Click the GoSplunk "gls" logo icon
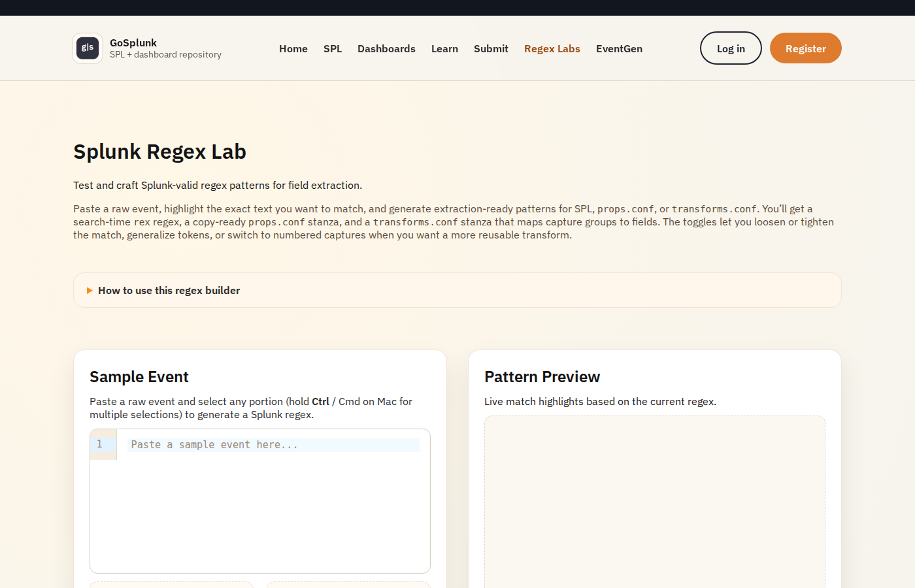The height and width of the screenshot is (588, 915). pyautogui.click(x=87, y=48)
